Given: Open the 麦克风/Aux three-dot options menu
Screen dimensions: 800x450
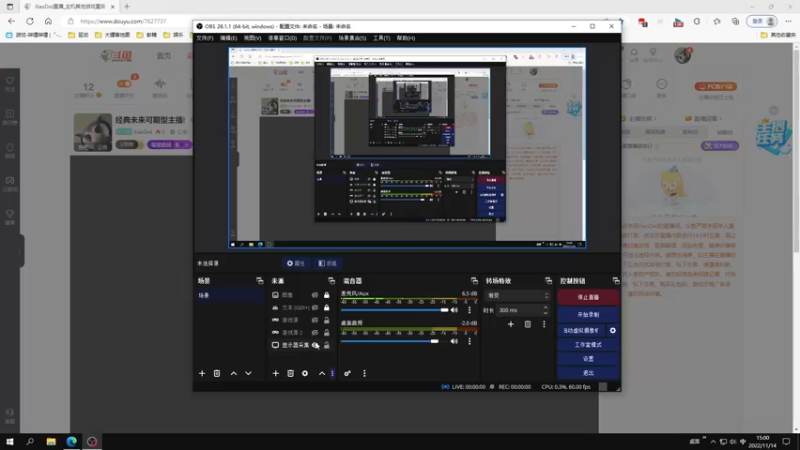Looking at the screenshot, I should point(469,310).
